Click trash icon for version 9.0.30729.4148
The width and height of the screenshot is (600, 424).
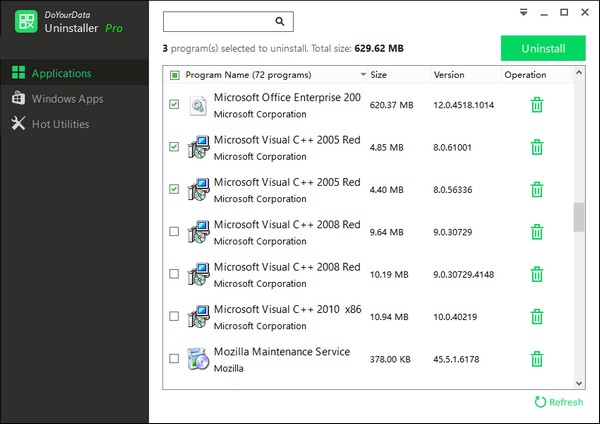coord(537,274)
